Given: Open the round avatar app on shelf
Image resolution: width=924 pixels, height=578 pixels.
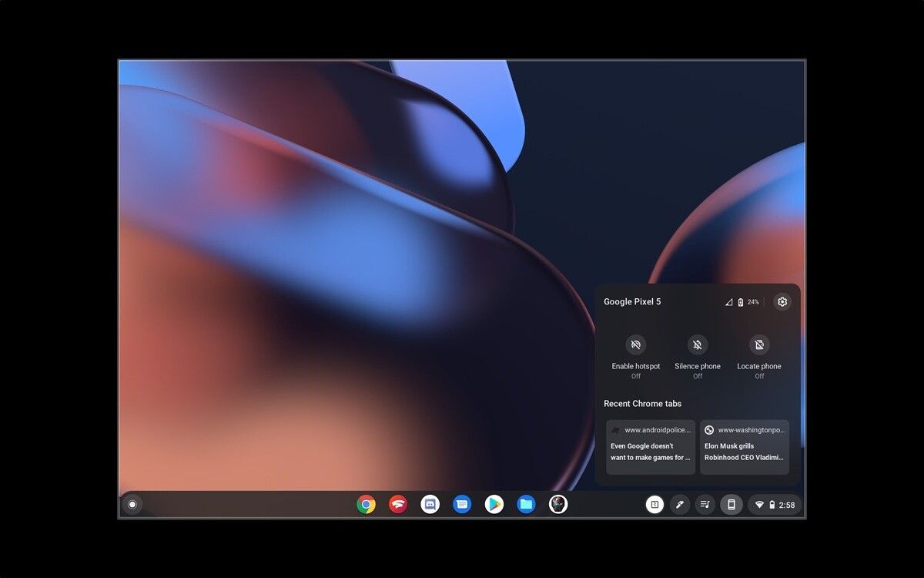Looking at the screenshot, I should [558, 505].
